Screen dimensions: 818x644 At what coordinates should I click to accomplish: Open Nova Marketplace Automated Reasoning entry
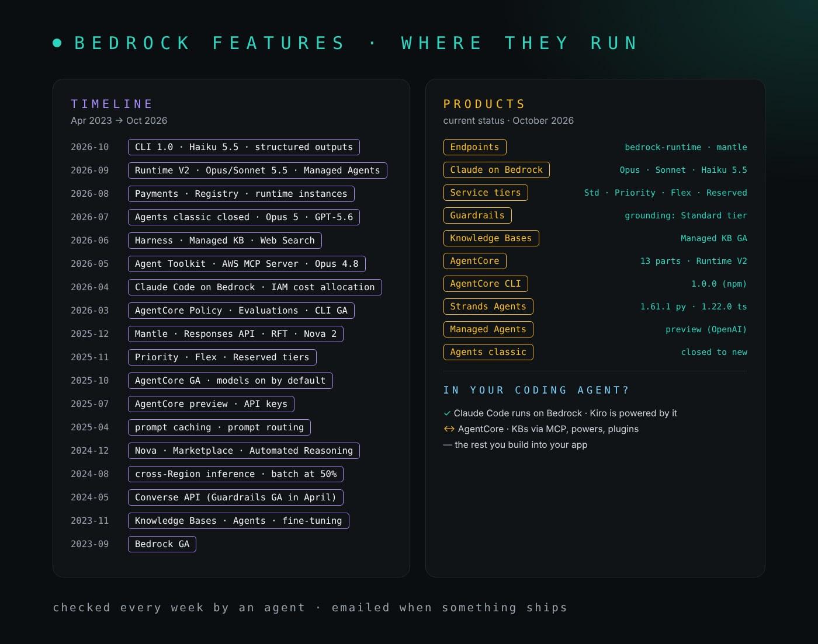click(244, 451)
